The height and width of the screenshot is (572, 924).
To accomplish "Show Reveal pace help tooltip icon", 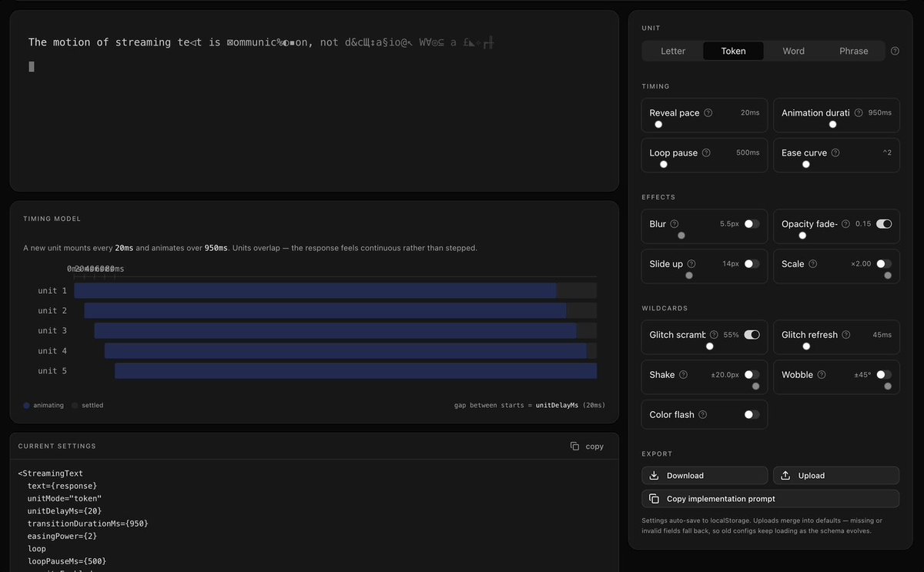I will tap(708, 112).
